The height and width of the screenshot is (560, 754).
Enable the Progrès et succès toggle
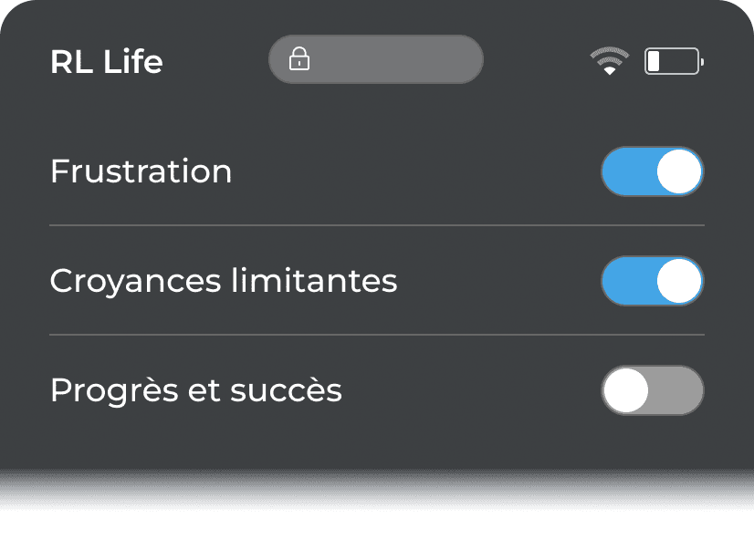pyautogui.click(x=652, y=390)
